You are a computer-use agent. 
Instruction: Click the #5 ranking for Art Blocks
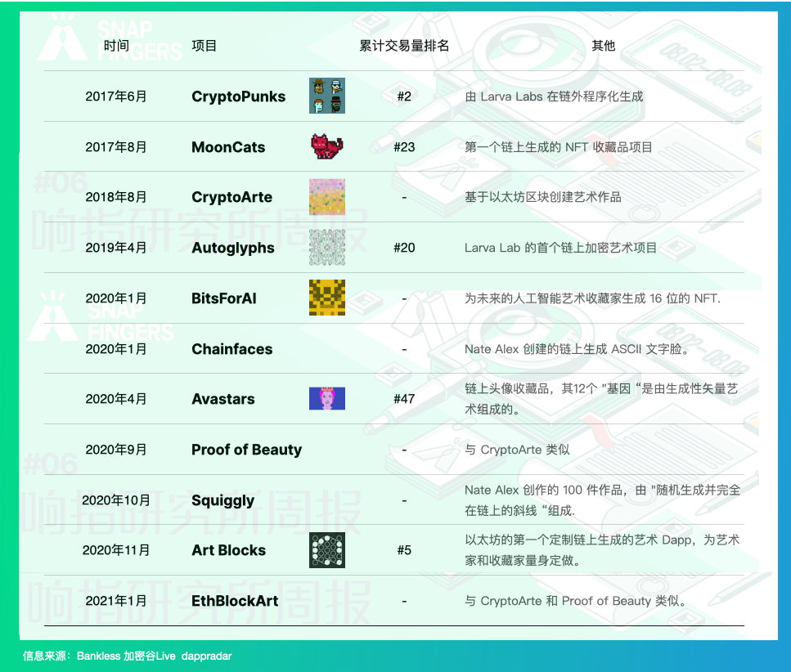(404, 550)
